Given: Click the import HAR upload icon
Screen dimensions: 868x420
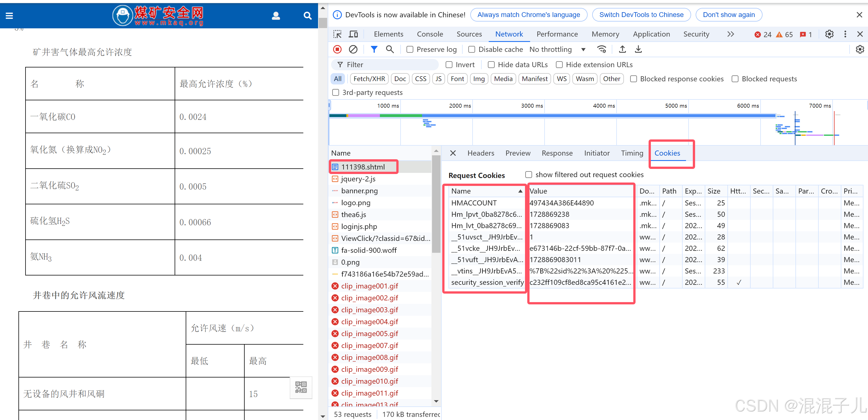Looking at the screenshot, I should 622,50.
